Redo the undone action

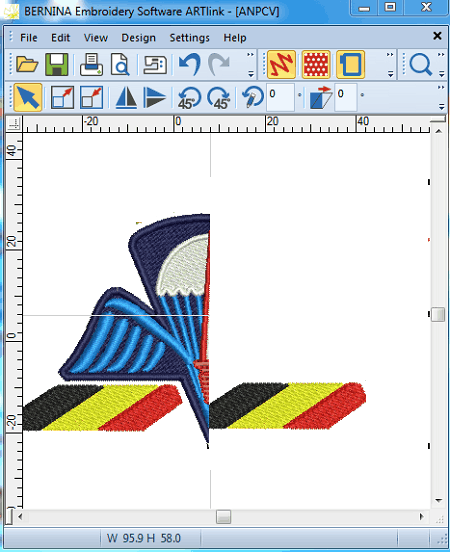coord(219,64)
